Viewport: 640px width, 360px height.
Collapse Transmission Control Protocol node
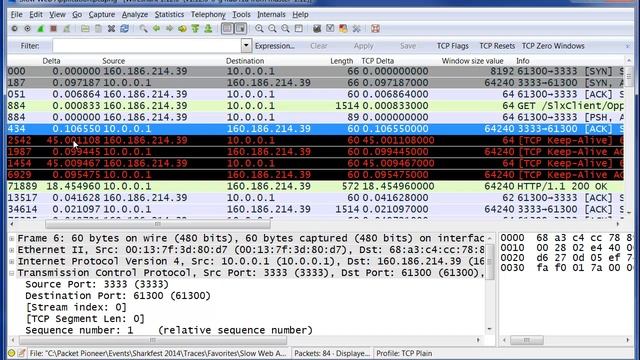click(12, 273)
